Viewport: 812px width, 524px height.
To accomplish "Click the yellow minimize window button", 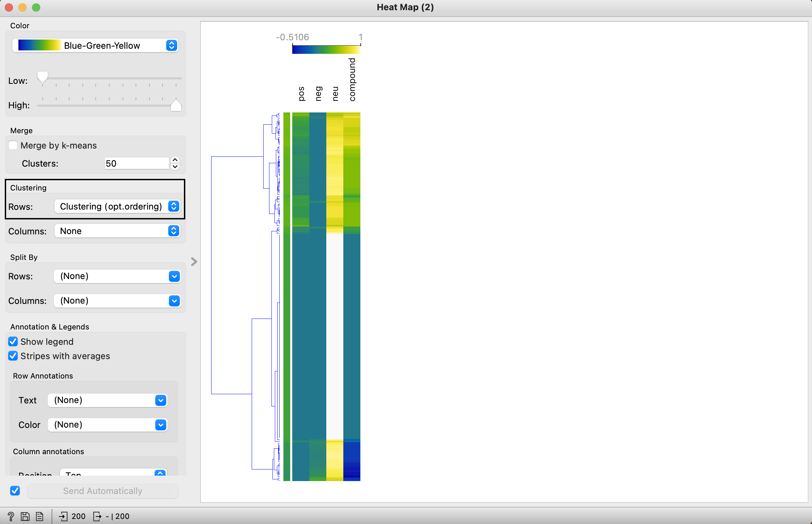I will click(22, 7).
